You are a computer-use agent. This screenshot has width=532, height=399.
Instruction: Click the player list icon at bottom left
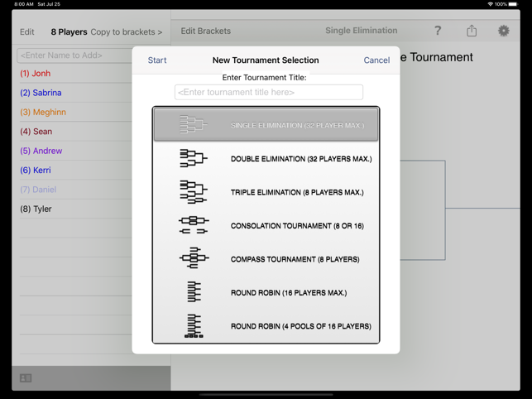26,378
